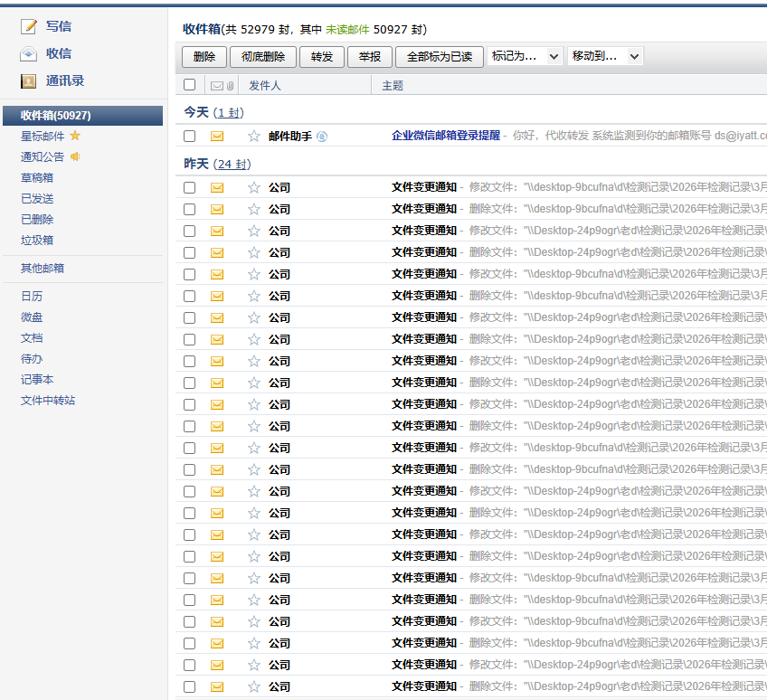Select the 写信 compose icon
Image resolution: width=767 pixels, height=700 pixels.
pyautogui.click(x=28, y=26)
